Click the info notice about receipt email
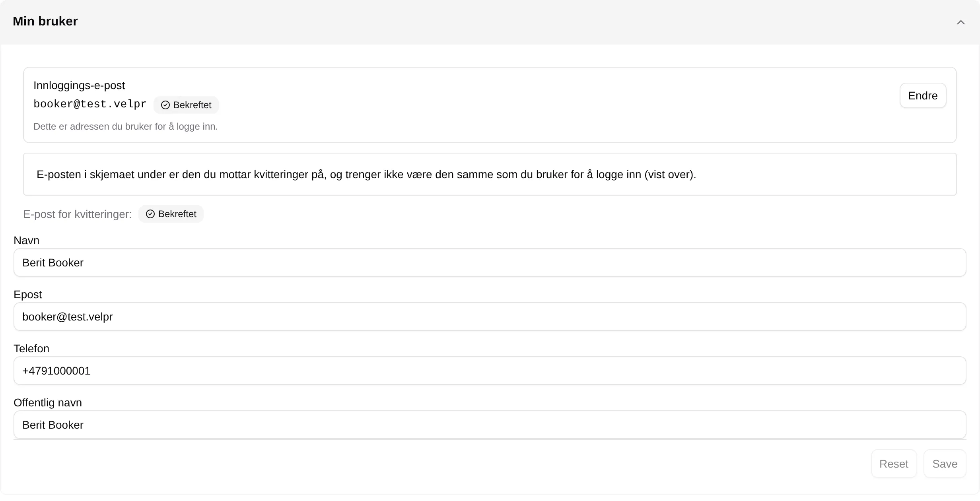This screenshot has width=980, height=501. pyautogui.click(x=490, y=174)
